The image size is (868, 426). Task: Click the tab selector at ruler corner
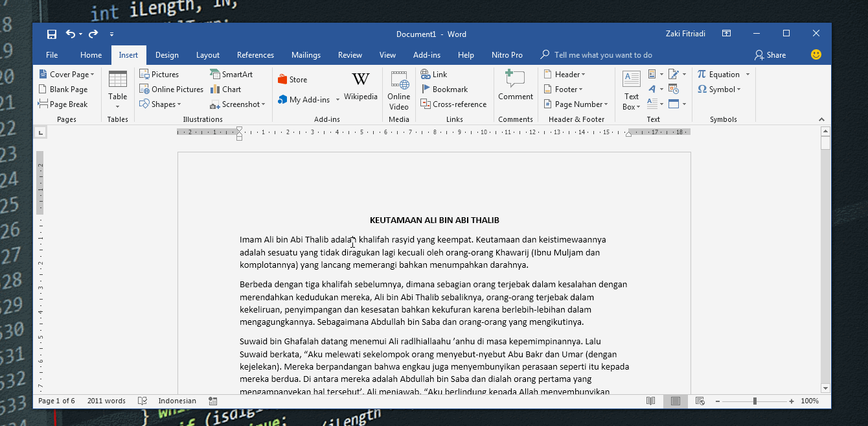coord(41,133)
